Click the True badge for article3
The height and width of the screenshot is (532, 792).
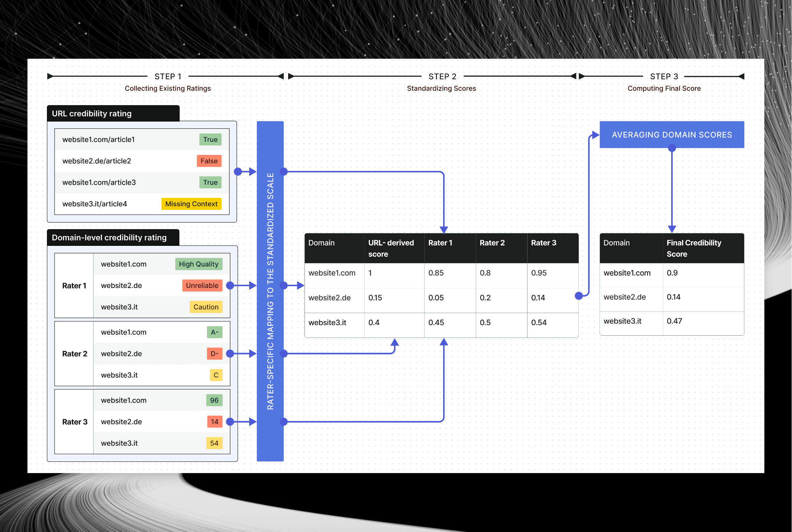click(210, 182)
